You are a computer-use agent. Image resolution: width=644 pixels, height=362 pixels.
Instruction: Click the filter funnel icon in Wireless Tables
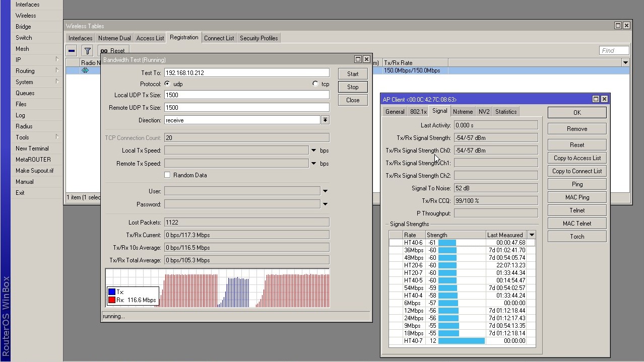click(x=88, y=50)
